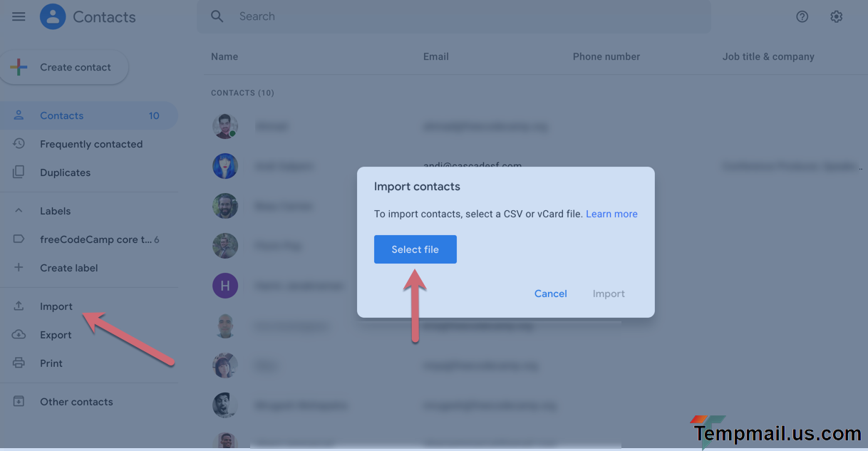The width and height of the screenshot is (868, 451).
Task: Open the settings gear icon
Action: (837, 16)
